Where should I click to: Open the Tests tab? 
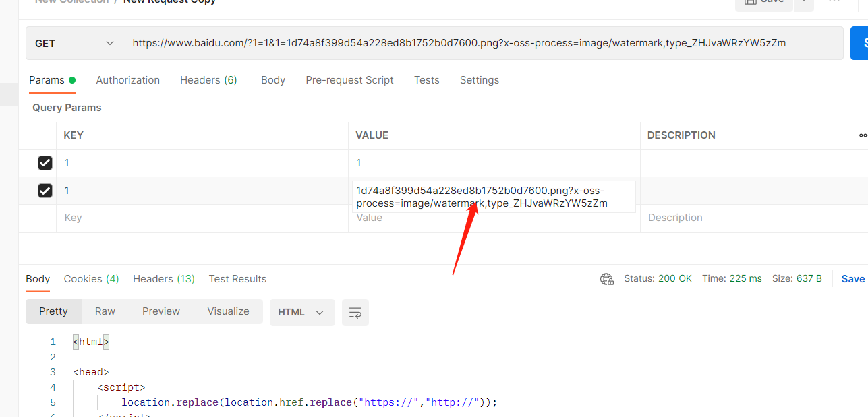coord(427,80)
